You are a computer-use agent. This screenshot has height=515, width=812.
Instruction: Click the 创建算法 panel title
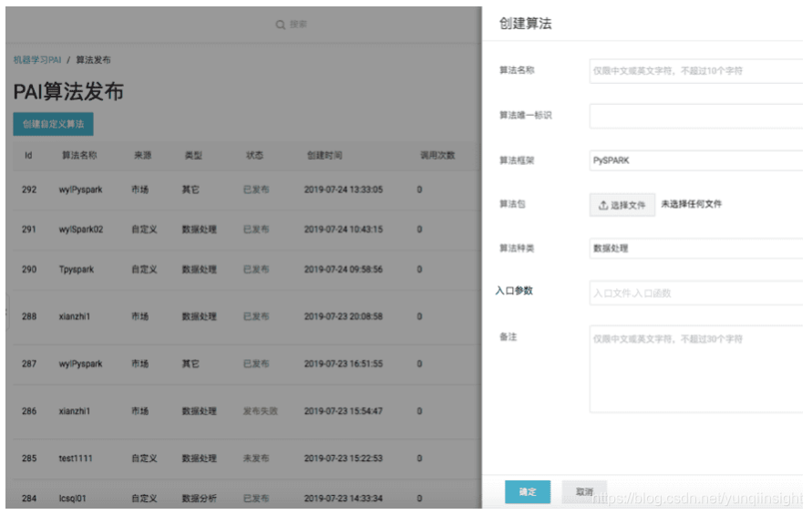coord(526,24)
